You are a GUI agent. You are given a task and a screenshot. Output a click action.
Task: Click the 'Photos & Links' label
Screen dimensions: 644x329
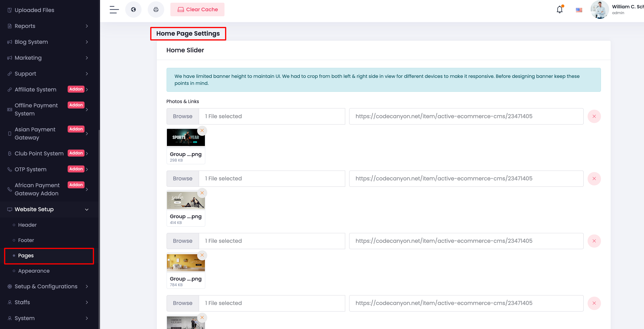[182, 101]
